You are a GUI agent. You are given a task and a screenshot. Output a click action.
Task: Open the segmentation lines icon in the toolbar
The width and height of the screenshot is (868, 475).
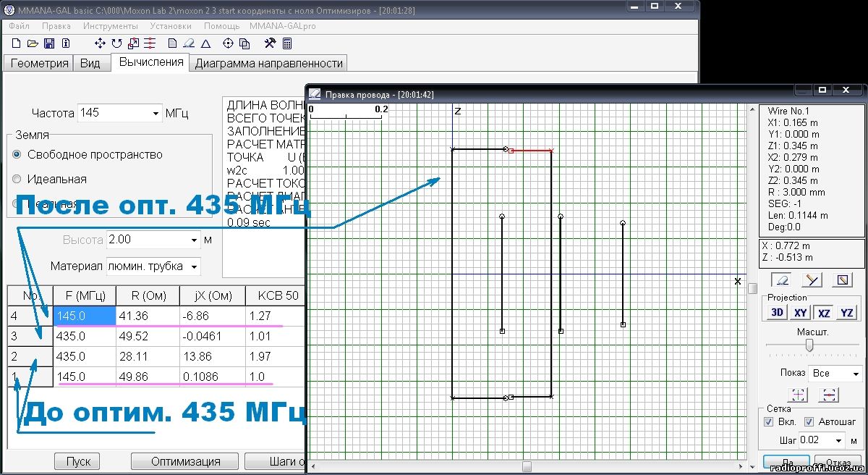[150, 43]
